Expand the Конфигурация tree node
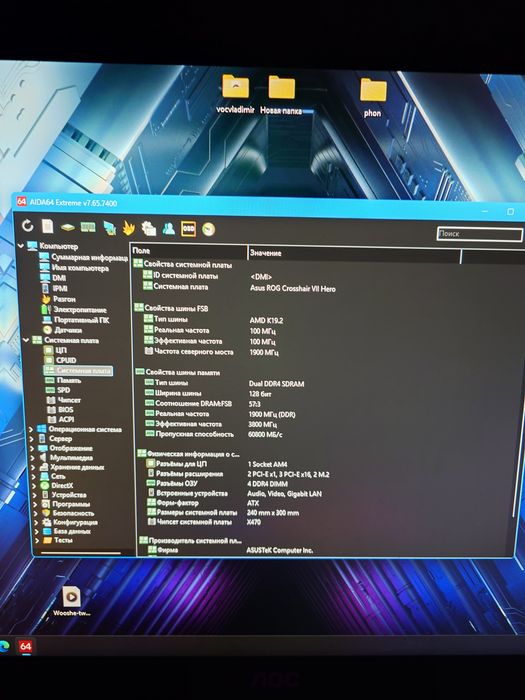The width and height of the screenshot is (525, 700). click(x=36, y=522)
